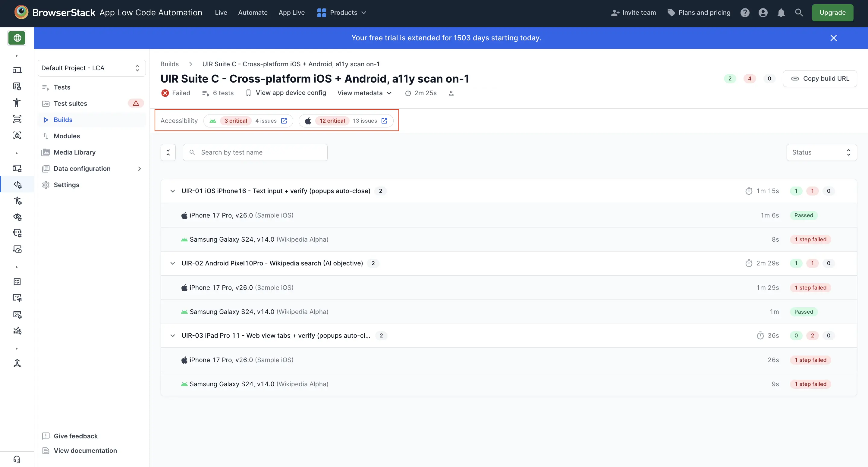Expand View metadata dropdown
This screenshot has height=467, width=868.
click(x=364, y=93)
